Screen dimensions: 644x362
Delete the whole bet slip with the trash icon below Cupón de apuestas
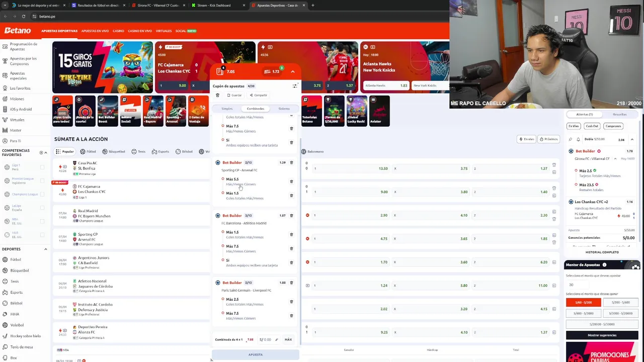217,95
